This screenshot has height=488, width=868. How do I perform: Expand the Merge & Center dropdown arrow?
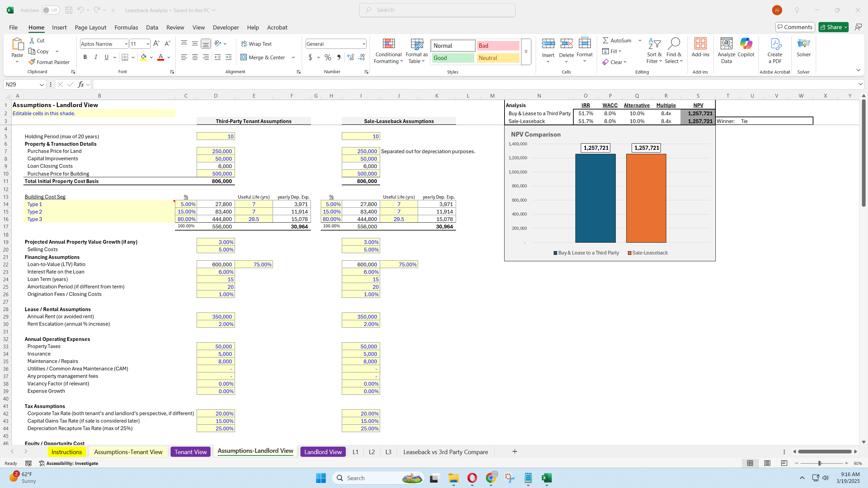(293, 57)
